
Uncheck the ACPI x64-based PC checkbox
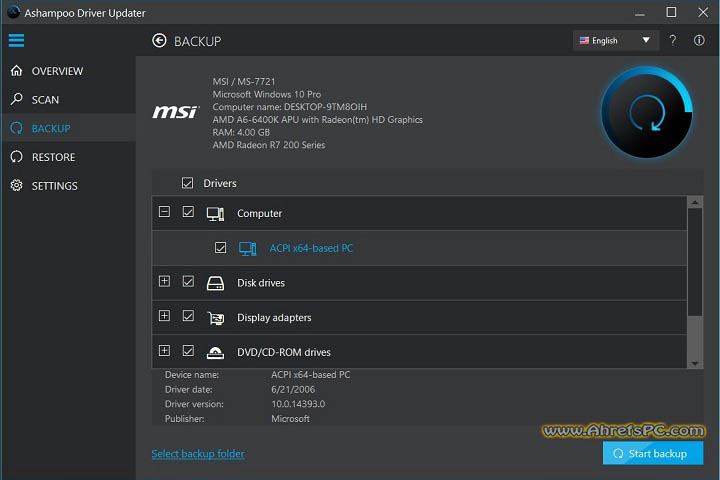coord(220,248)
